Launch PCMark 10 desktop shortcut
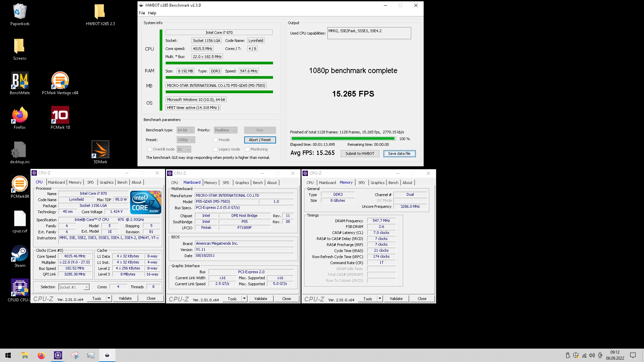 point(60,118)
